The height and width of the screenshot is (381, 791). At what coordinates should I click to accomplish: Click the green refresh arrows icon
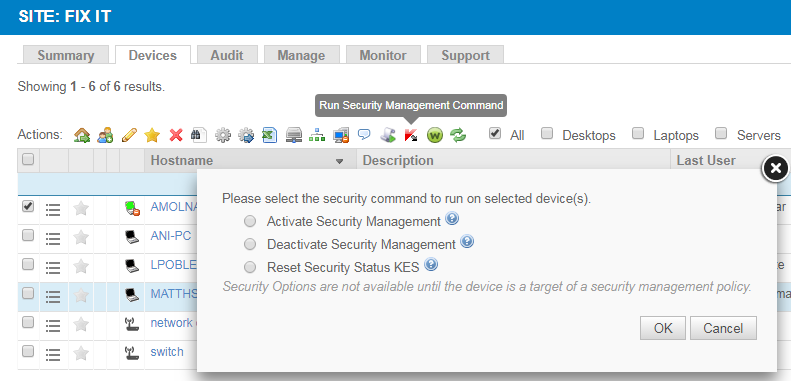click(458, 135)
